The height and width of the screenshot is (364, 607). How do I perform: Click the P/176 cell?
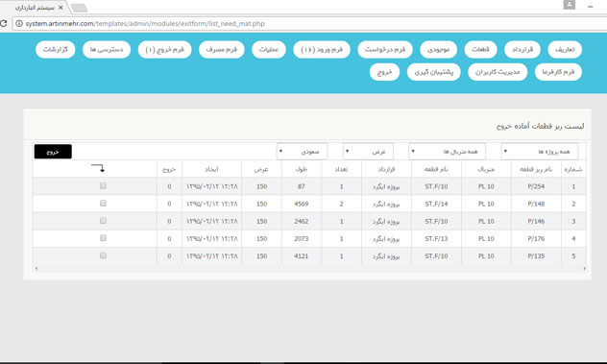pos(536,238)
